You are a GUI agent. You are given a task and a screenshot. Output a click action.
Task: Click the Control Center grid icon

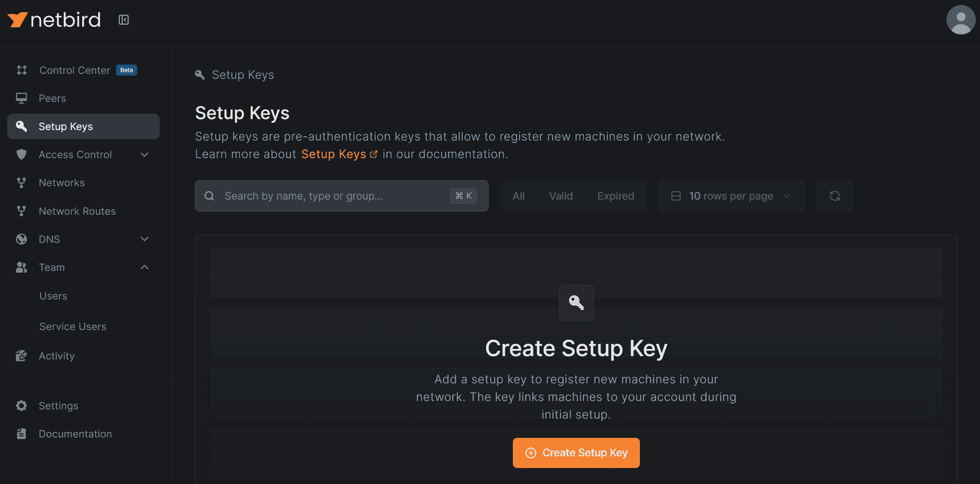click(x=22, y=70)
